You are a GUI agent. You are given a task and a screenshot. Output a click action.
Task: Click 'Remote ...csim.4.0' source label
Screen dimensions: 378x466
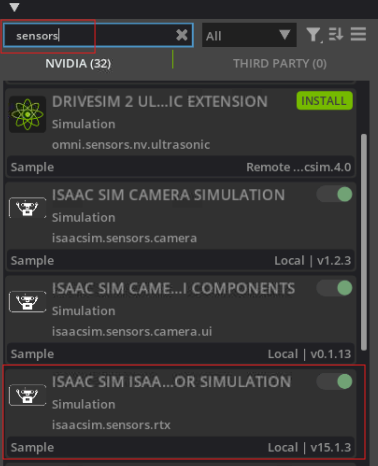[x=299, y=167]
